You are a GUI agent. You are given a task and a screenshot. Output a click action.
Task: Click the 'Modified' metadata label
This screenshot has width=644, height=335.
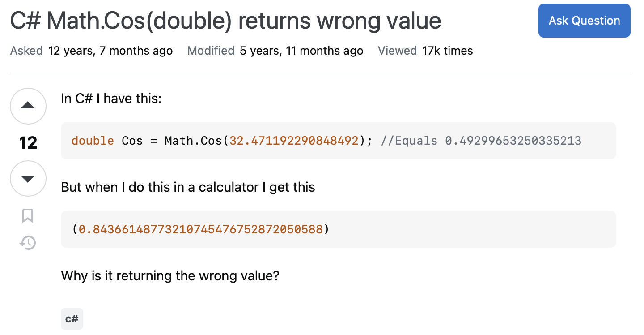pos(211,51)
